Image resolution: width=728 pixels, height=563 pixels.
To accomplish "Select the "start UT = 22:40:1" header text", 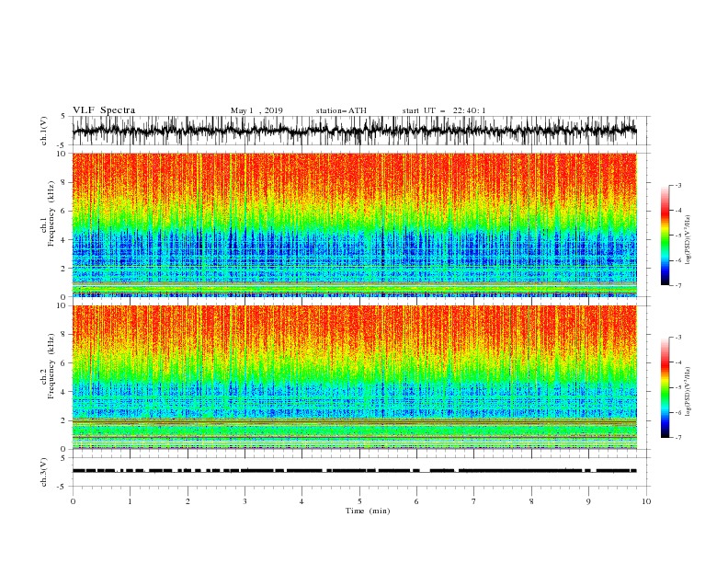I will [x=444, y=110].
